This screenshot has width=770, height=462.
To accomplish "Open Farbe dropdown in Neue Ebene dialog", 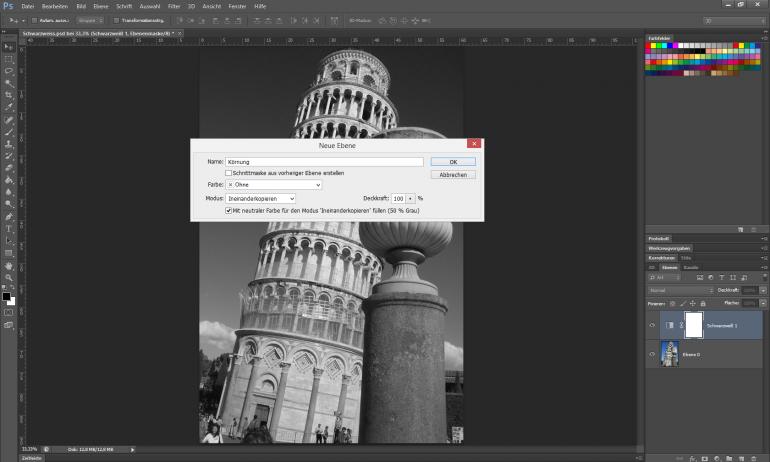I will tap(274, 185).
